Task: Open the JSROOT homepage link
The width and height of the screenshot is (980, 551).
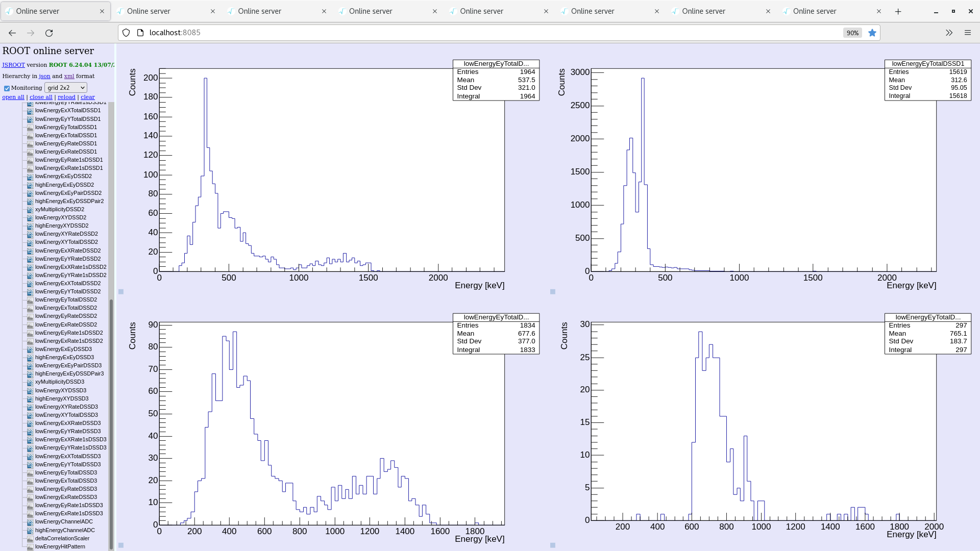Action: [13, 65]
